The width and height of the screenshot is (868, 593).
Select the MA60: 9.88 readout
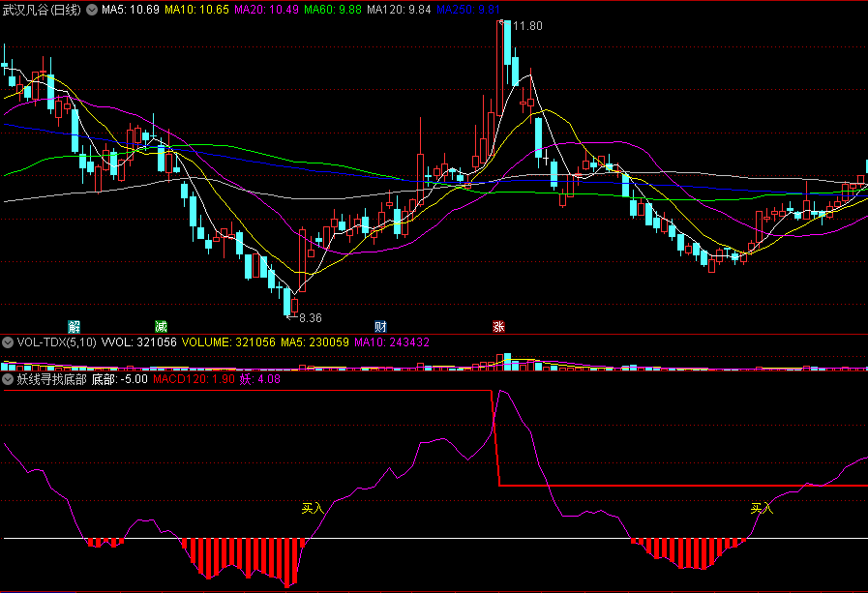tap(333, 10)
